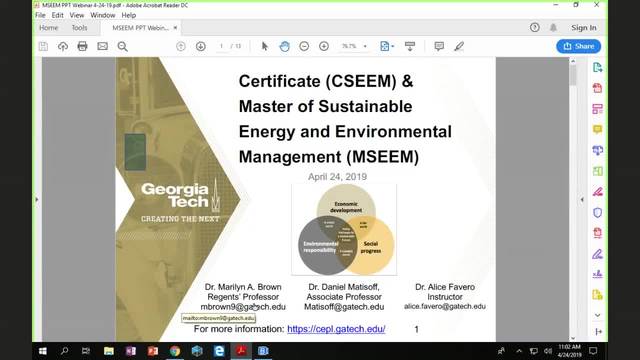Go to previous page arrow
Screen dimensions: 640x360
coord(181,46)
